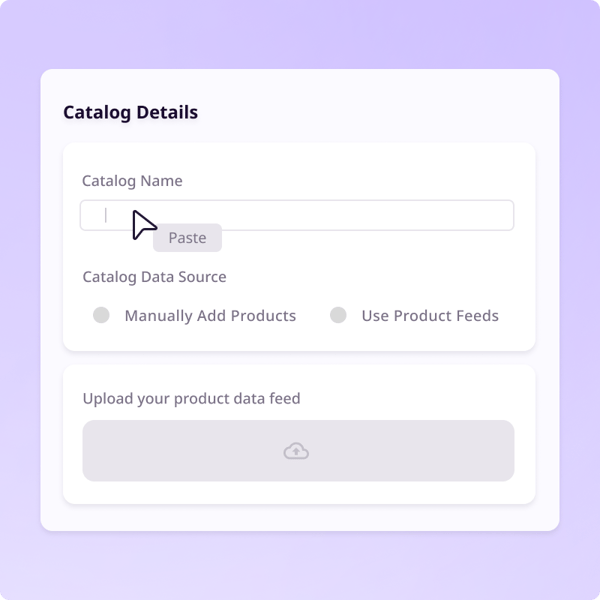Click the gray upload area right of cloud icon

pyautogui.click(x=412, y=451)
